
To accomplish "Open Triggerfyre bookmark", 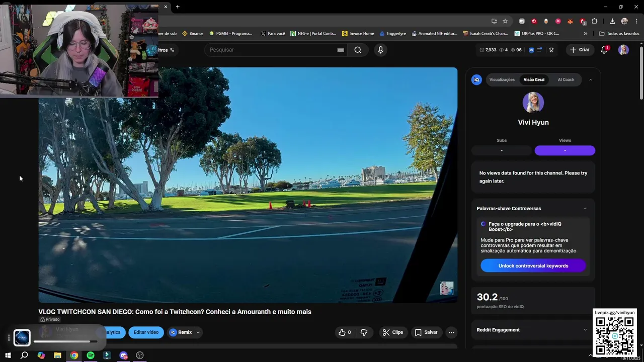I will point(393,34).
